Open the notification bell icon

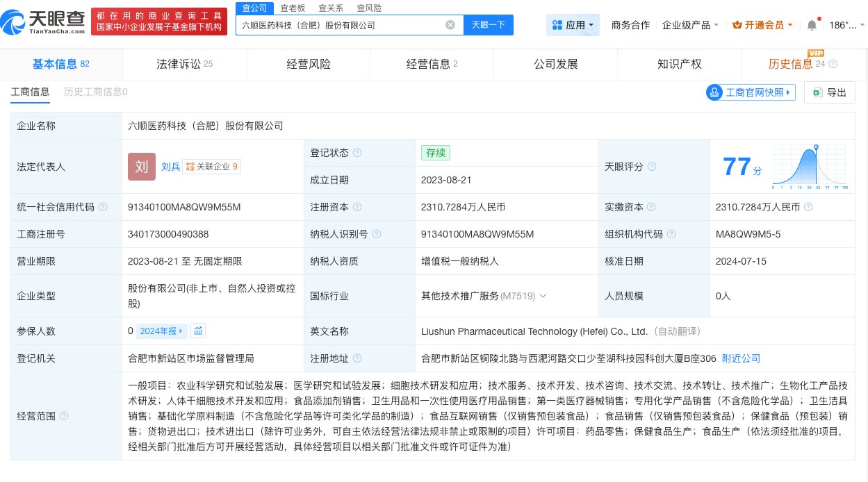click(x=810, y=23)
